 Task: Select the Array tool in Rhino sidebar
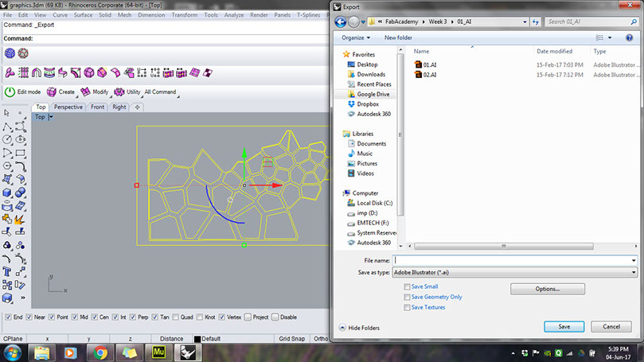pos(7,285)
